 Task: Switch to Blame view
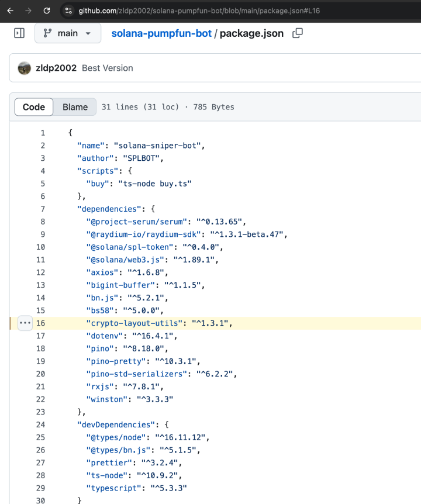[x=75, y=107]
